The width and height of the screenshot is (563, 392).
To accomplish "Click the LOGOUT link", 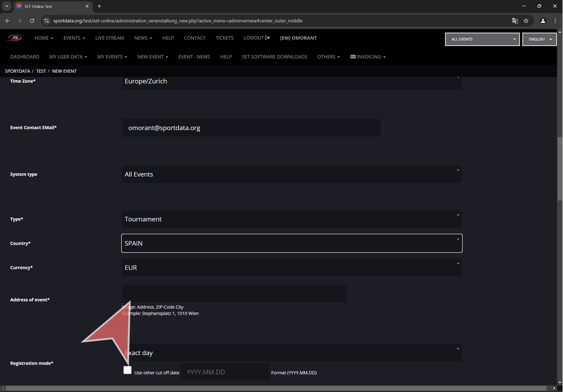I will 257,38.
